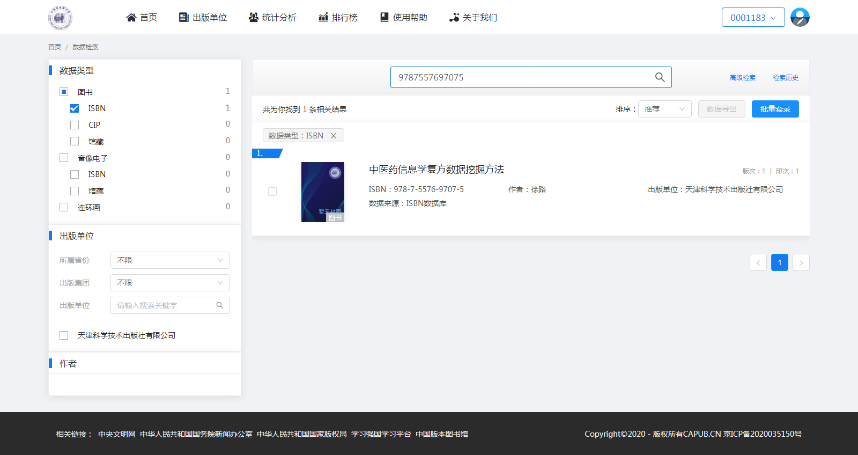Check 天津科学技术出版社有限公司 publisher checkbox
The height and width of the screenshot is (455, 858).
pos(63,335)
